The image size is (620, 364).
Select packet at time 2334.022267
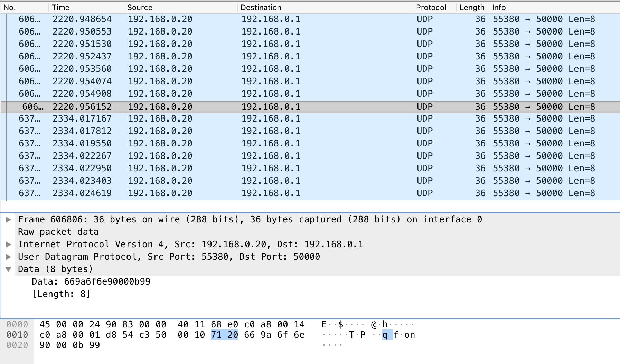(x=310, y=156)
